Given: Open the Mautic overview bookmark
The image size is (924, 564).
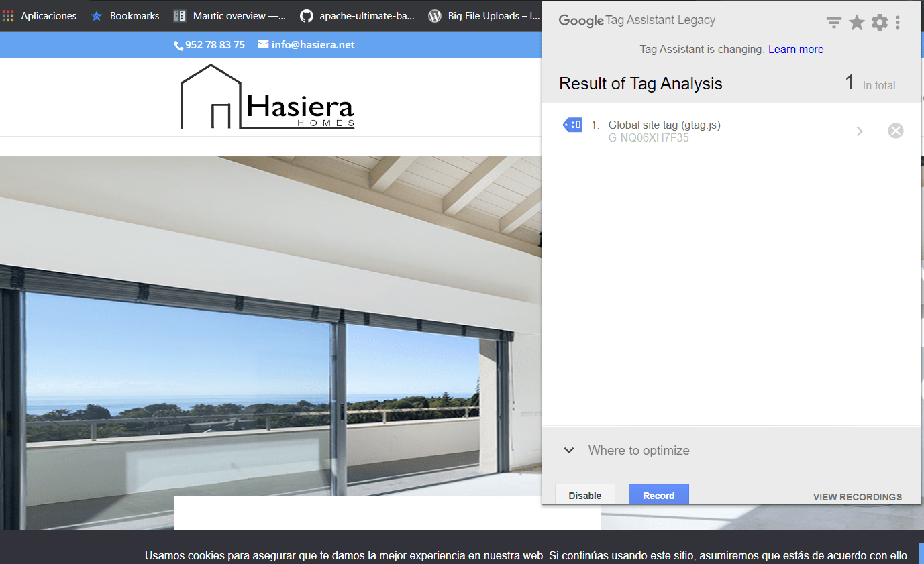Looking at the screenshot, I should [x=229, y=15].
